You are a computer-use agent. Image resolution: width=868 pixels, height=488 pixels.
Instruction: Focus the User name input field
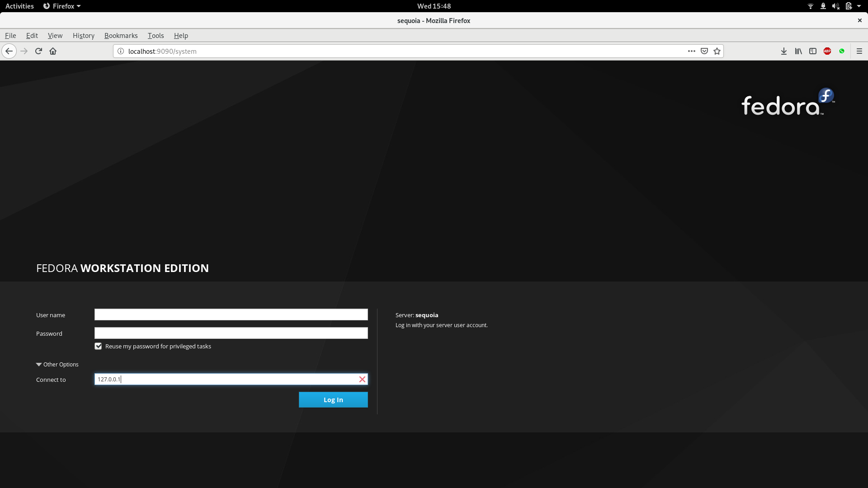231,314
